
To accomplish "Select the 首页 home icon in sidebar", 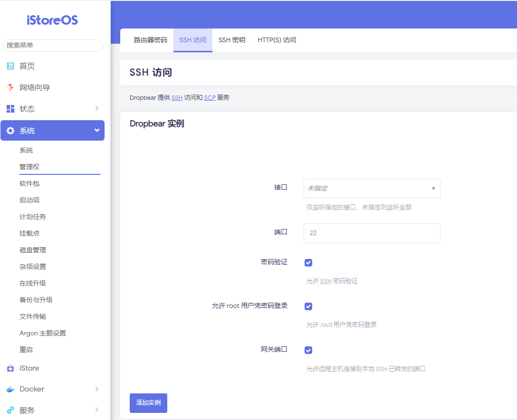I will pos(10,66).
